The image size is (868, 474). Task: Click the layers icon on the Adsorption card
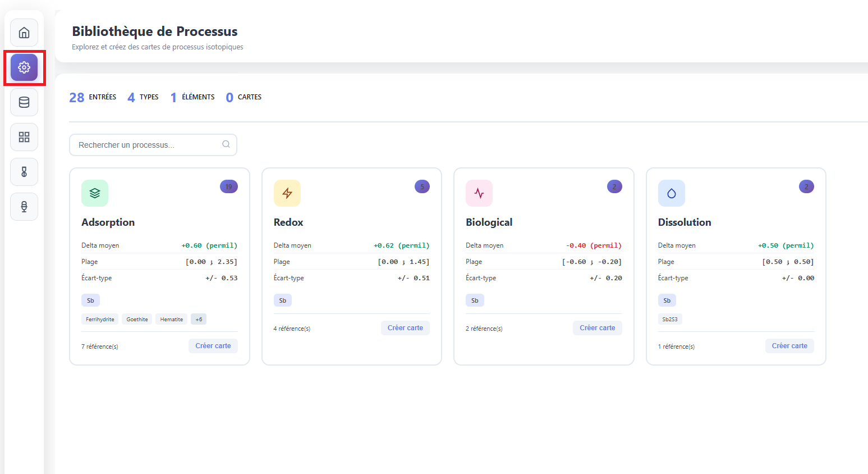click(94, 193)
